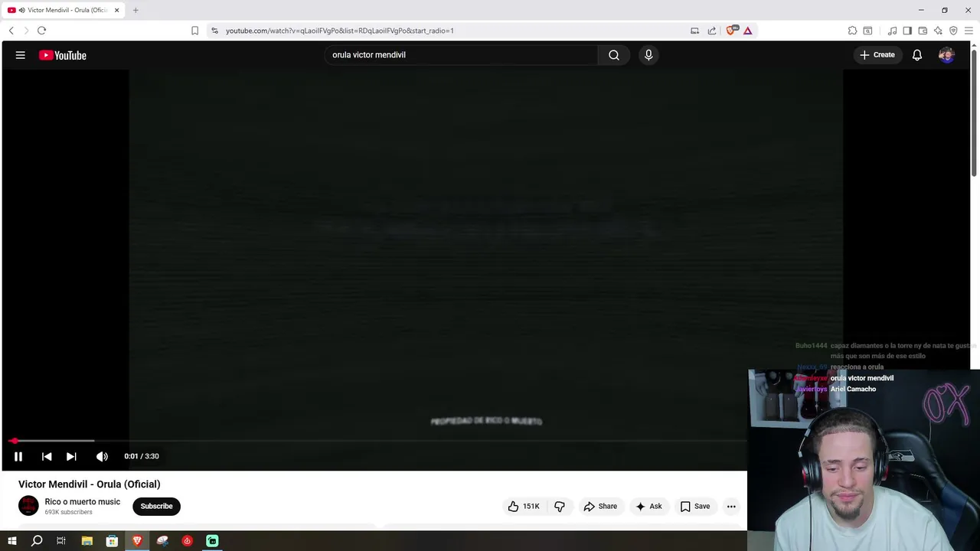
Task: Click the Create button
Action: (877, 55)
